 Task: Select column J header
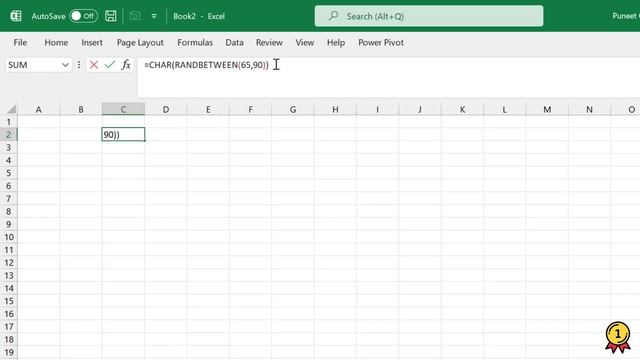[420, 109]
